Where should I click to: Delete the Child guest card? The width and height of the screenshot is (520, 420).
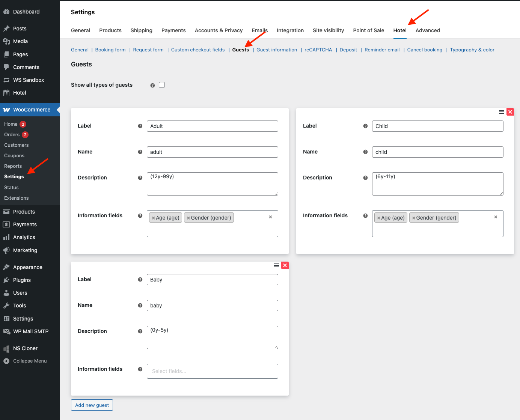pos(510,112)
